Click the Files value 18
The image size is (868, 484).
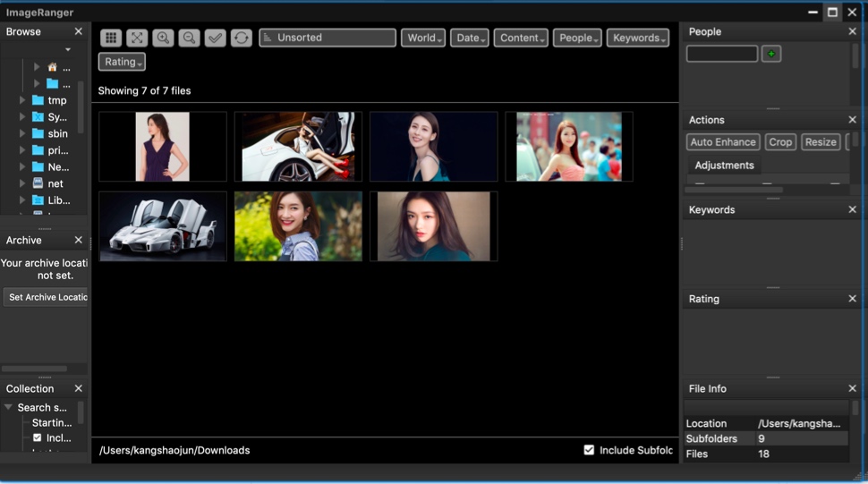pos(763,454)
